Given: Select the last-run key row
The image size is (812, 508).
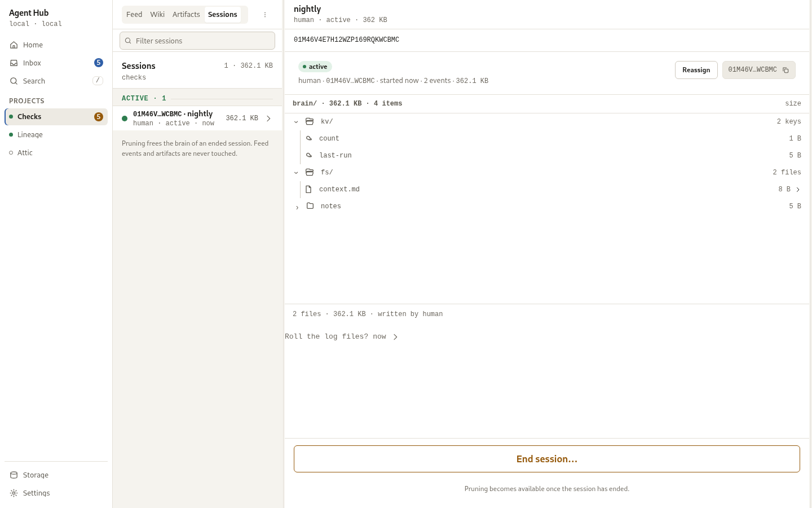Looking at the screenshot, I should tap(547, 155).
